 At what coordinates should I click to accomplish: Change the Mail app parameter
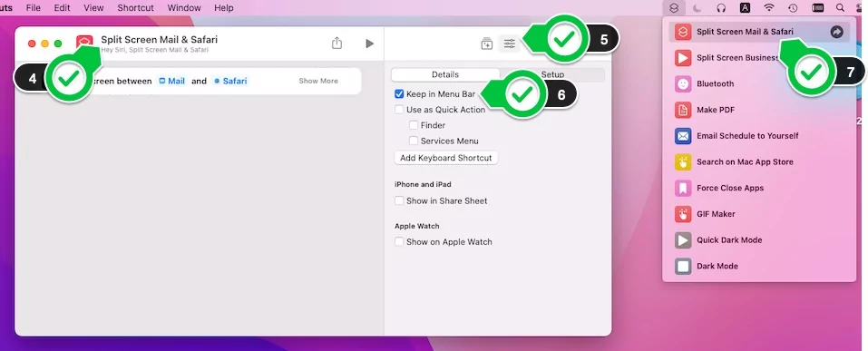[x=171, y=81]
